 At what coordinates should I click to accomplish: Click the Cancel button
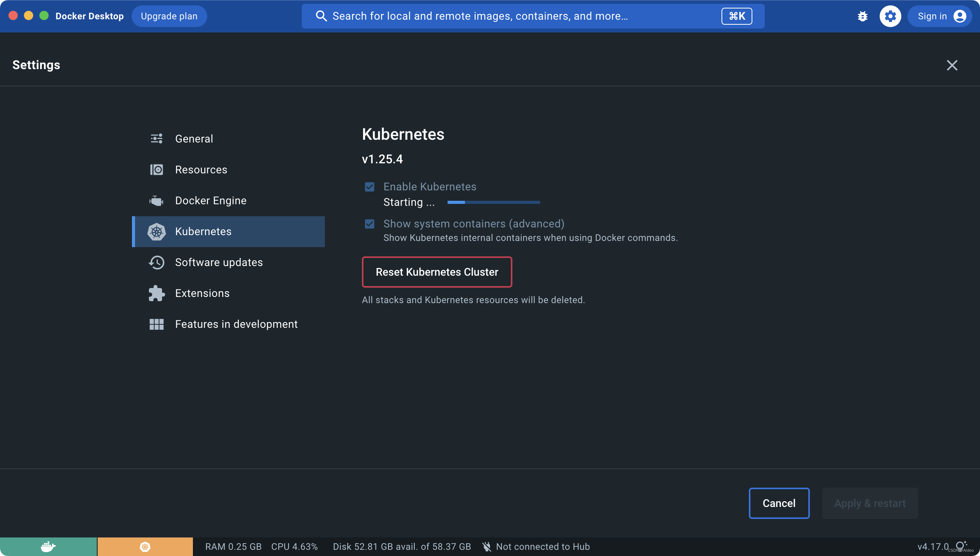tap(779, 503)
